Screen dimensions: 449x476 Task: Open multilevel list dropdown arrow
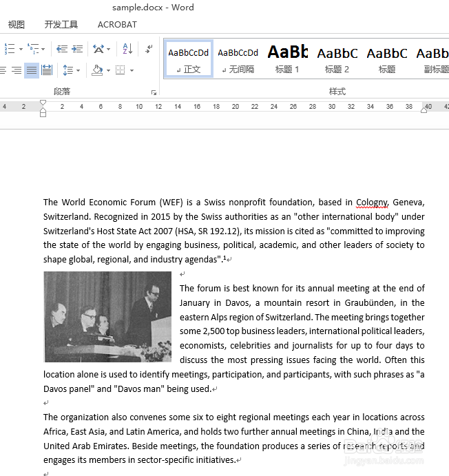tap(43, 49)
